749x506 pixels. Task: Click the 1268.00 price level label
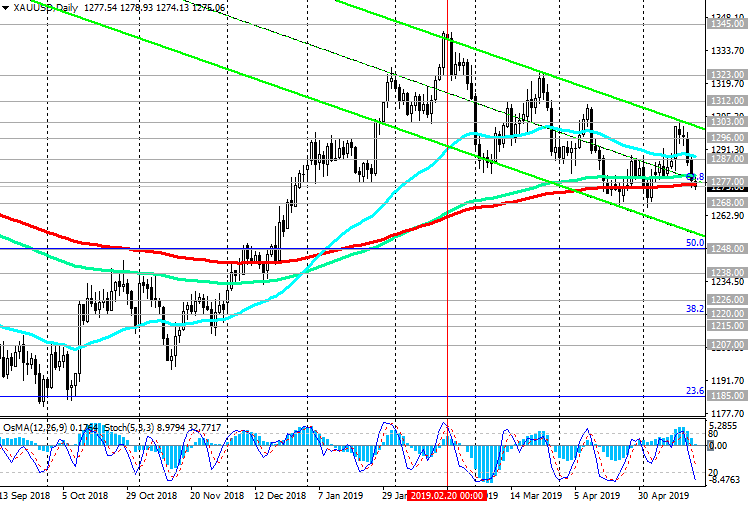(727, 203)
